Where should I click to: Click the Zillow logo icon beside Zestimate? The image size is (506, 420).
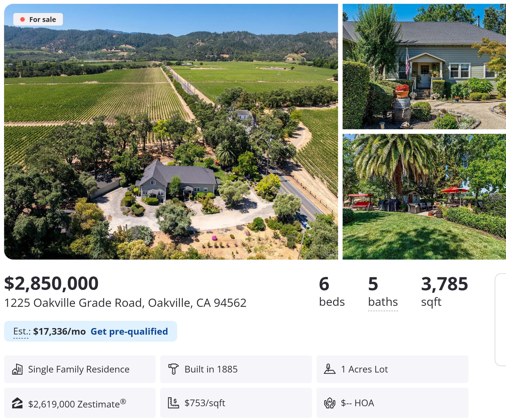point(17,403)
